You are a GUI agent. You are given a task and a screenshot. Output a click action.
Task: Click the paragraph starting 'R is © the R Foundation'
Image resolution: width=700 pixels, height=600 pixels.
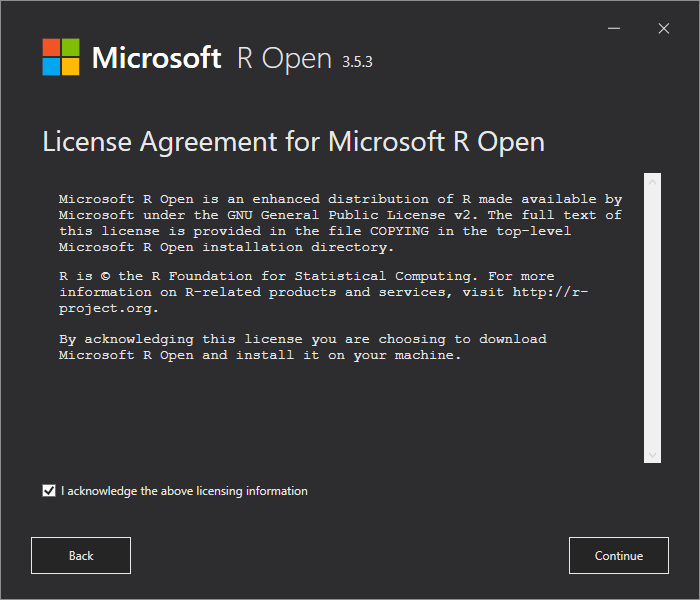(323, 292)
